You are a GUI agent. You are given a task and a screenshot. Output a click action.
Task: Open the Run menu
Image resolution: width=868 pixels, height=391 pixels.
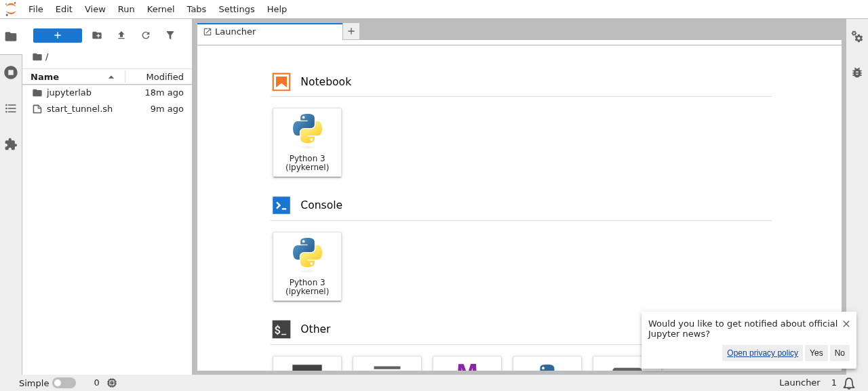[x=126, y=9]
